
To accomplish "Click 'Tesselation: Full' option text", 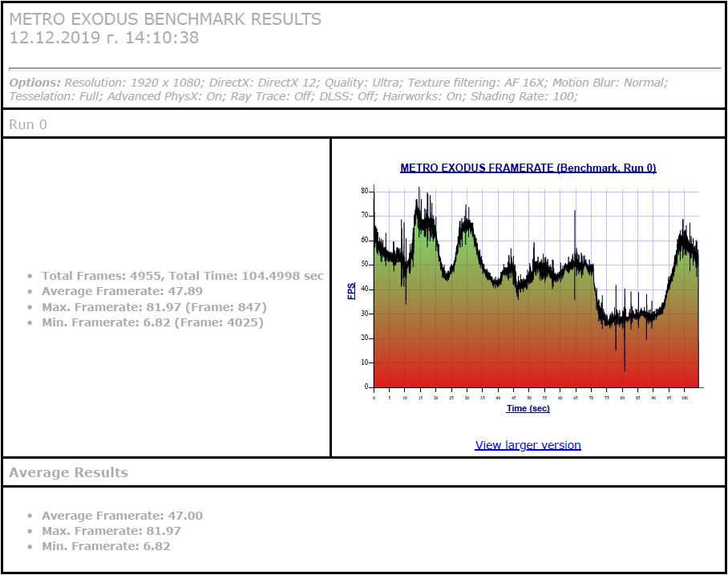I will tap(54, 96).
